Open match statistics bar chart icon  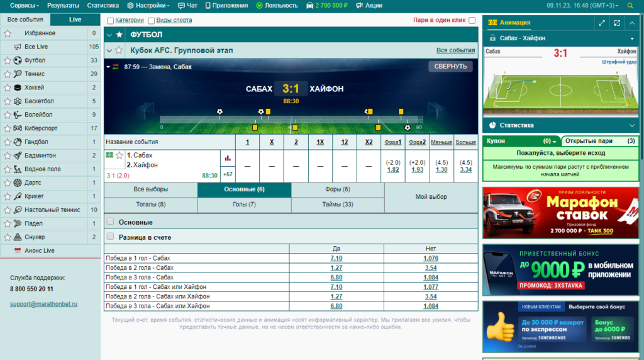pyautogui.click(x=228, y=158)
